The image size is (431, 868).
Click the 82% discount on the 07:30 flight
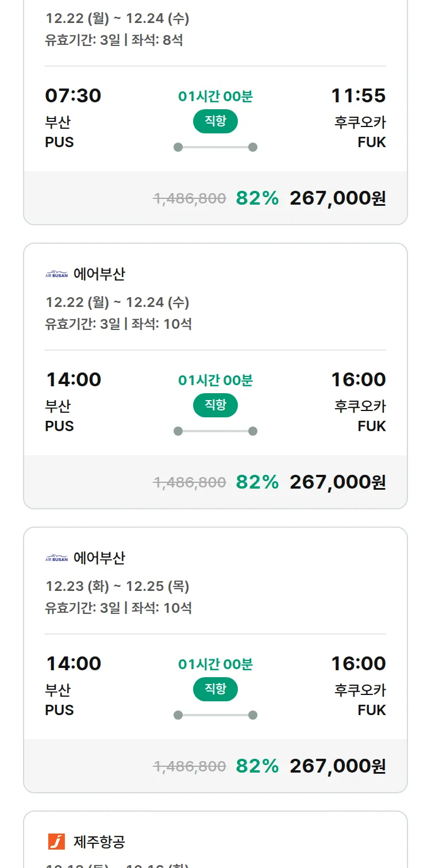(x=257, y=198)
